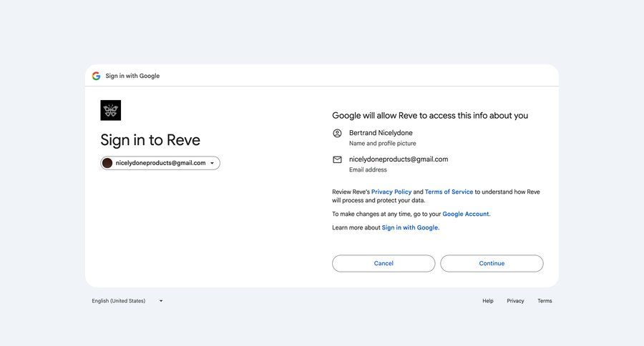Open Reve's Privacy Policy link
The width and height of the screenshot is (644, 346).
(x=391, y=192)
